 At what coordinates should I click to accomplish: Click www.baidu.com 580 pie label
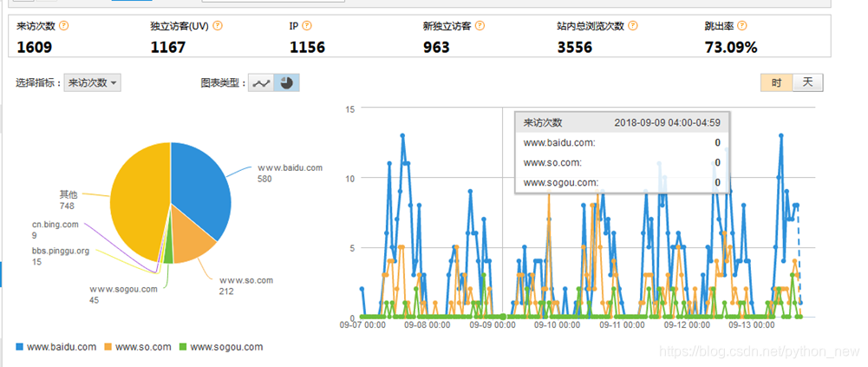(290, 173)
